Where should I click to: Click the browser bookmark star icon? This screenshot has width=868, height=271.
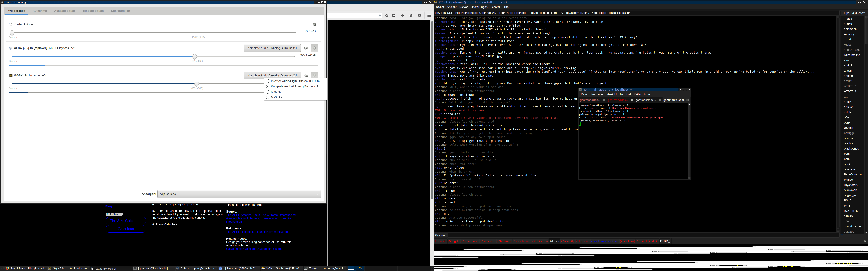(x=387, y=16)
